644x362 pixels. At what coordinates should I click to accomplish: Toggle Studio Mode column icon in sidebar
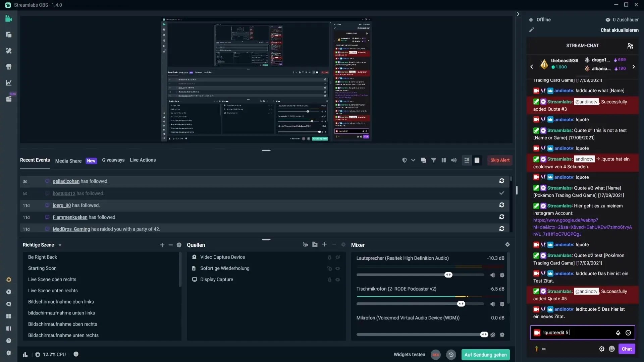click(9, 328)
